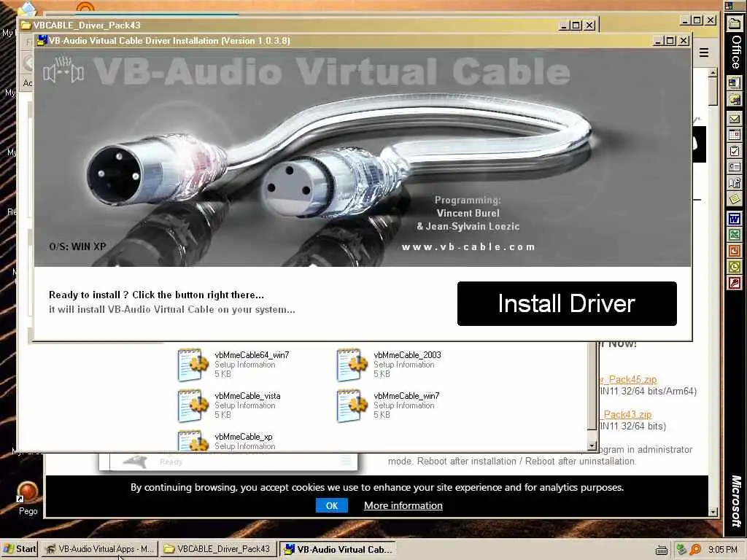Screen dimensions: 747x560
Task: Open the vbMmeCable_2003 setup information file
Action: [x=389, y=365]
